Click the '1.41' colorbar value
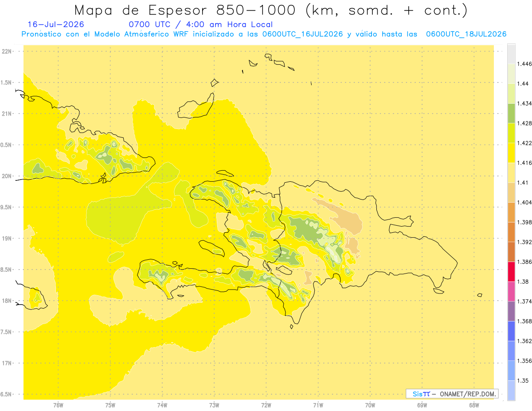Screen dimensions: 532x411 (x=522, y=183)
